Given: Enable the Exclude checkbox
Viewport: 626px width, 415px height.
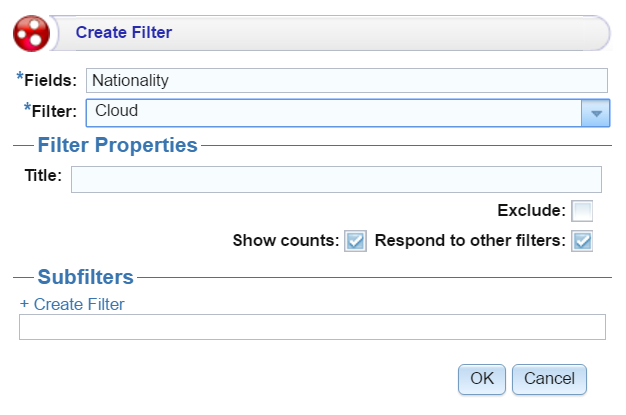Looking at the screenshot, I should tap(582, 211).
